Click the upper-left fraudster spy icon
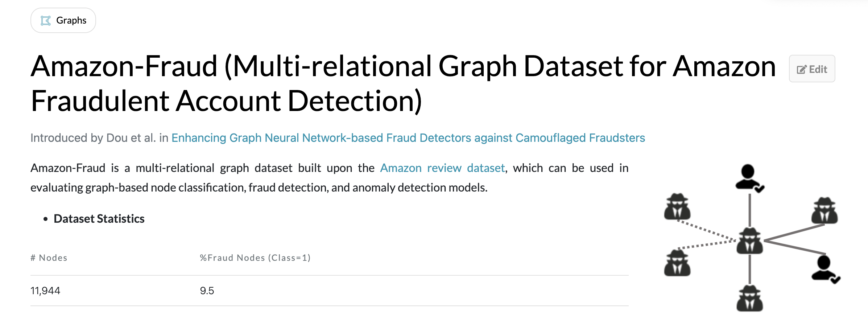The height and width of the screenshot is (333, 868). (677, 206)
